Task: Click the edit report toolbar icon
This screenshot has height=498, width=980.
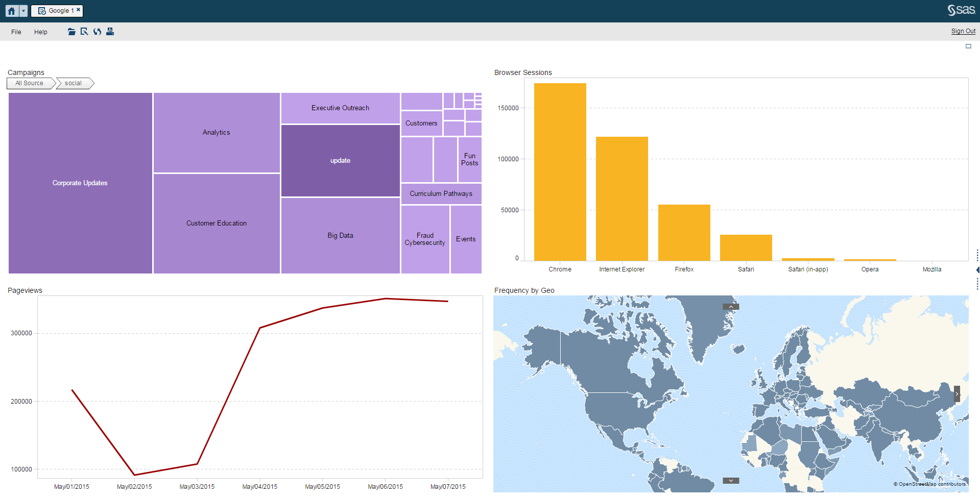Action: click(84, 32)
